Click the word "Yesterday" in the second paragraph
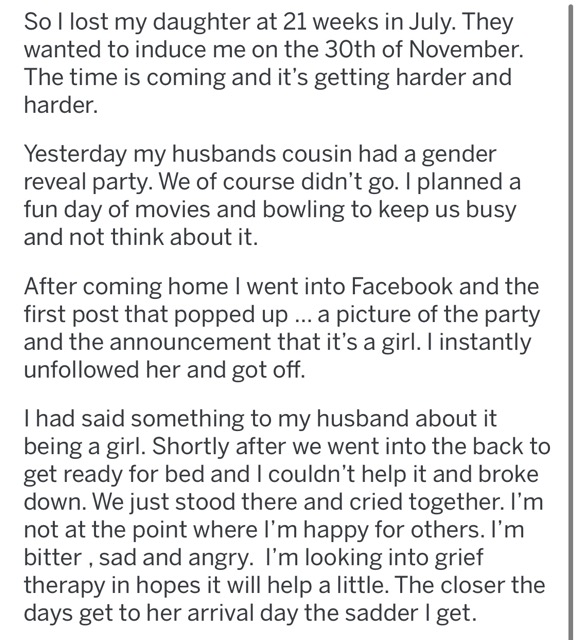This screenshot has width=578, height=640. [x=75, y=156]
